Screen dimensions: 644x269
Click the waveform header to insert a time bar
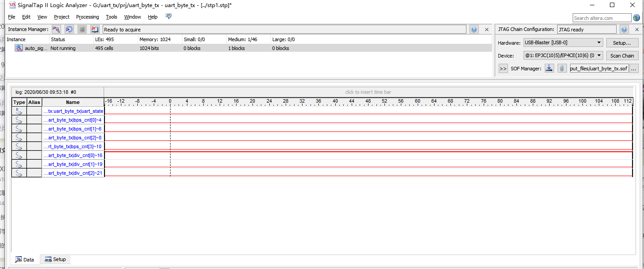coord(368,92)
